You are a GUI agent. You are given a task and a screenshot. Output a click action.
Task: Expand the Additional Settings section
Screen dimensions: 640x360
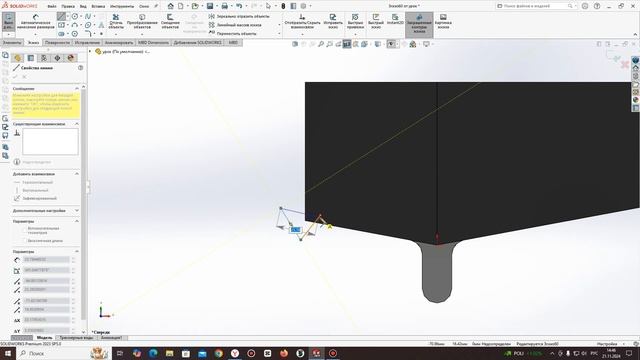coord(77,211)
